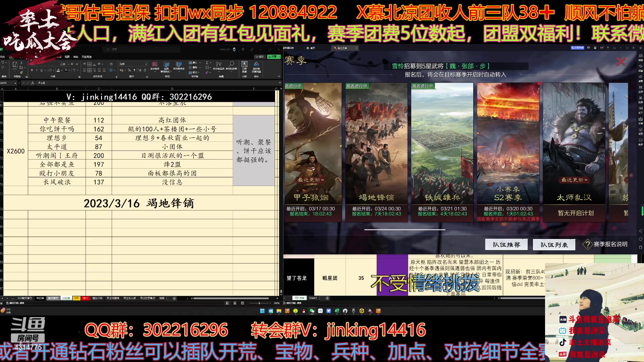Add a new sheet with plus icon in left Excel
Screen dimensions: 644x362
coord(174,298)
